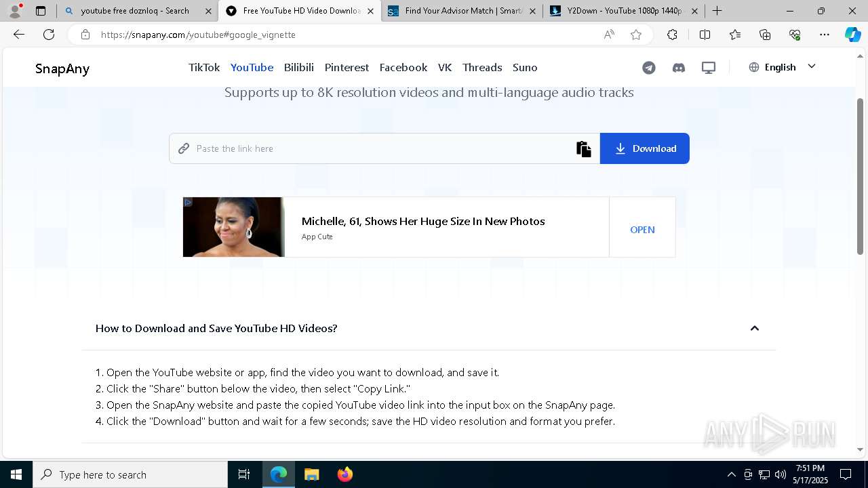Close the Free YouTube HD Video tab
Screen dimensions: 868x488
click(x=370, y=11)
